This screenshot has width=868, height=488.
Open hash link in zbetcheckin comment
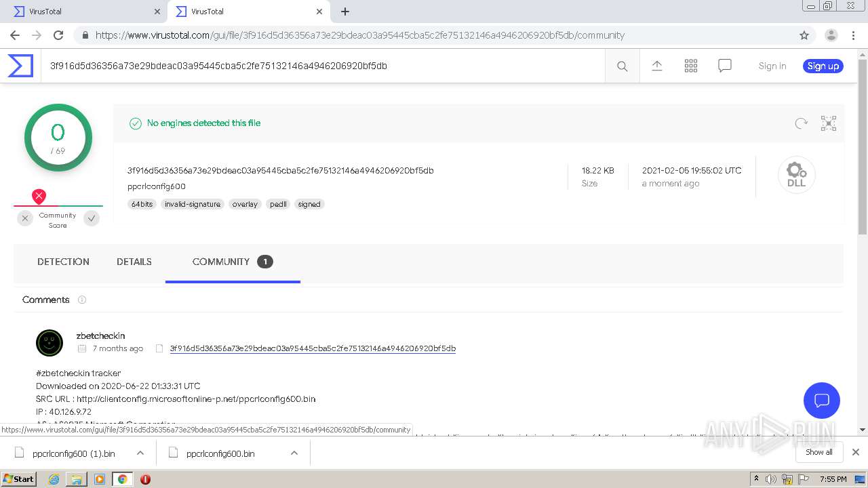pos(313,348)
